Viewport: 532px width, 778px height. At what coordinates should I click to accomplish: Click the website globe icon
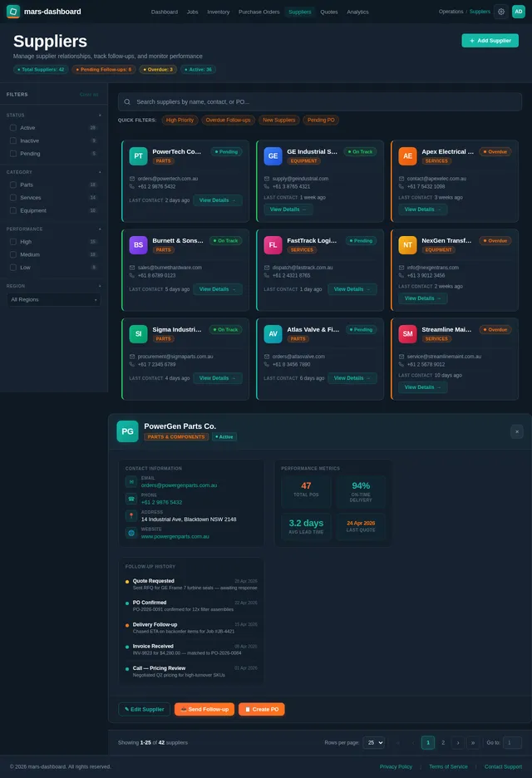(131, 533)
